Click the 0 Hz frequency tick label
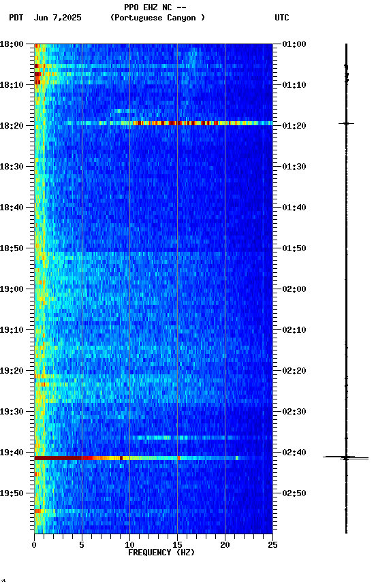Viewport: 376px width, 588px height. (x=34, y=545)
